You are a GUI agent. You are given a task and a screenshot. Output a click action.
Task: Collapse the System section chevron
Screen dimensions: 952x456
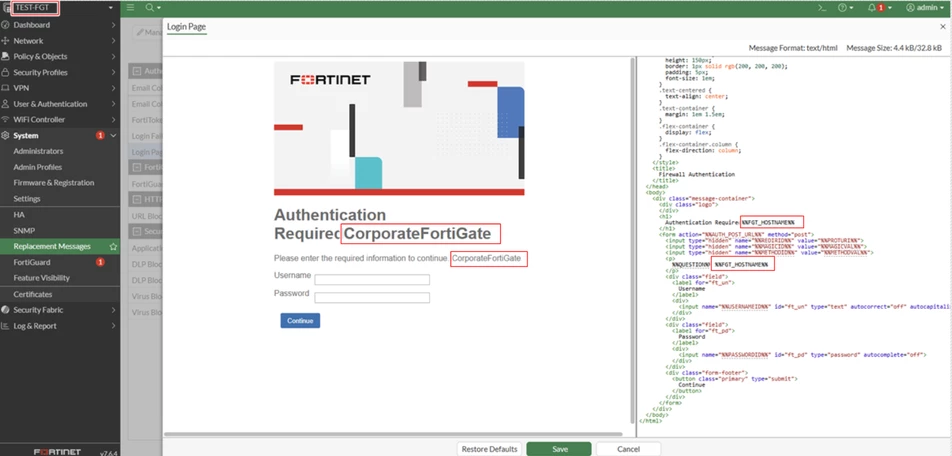(114, 135)
